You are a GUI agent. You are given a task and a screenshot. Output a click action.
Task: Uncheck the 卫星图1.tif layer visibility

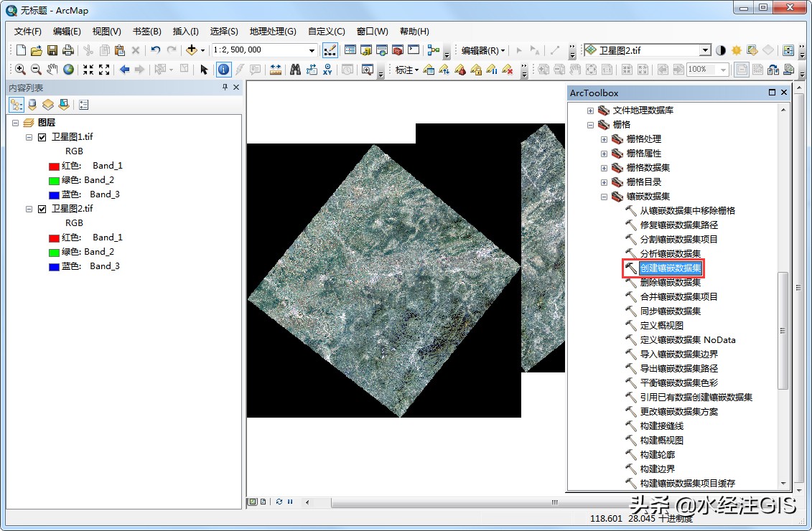point(42,137)
